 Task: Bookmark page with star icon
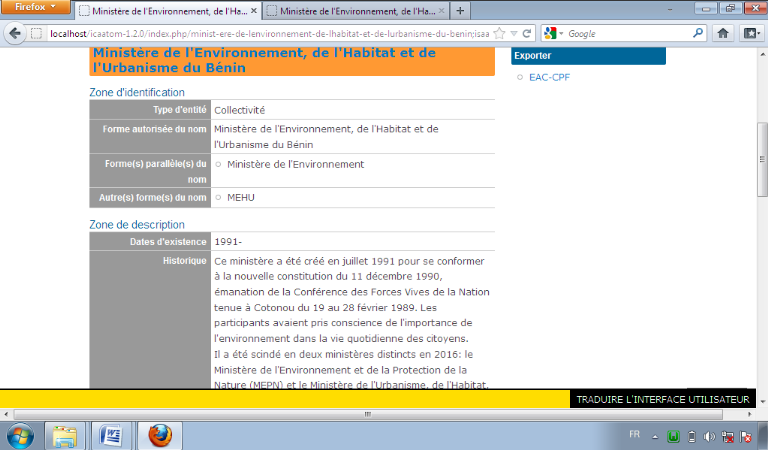(499, 33)
